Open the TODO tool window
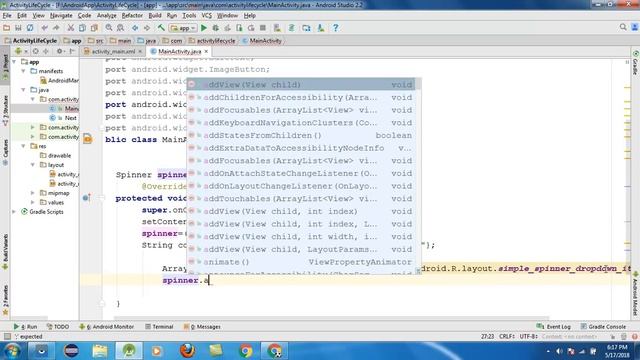 pyautogui.click(x=58, y=327)
